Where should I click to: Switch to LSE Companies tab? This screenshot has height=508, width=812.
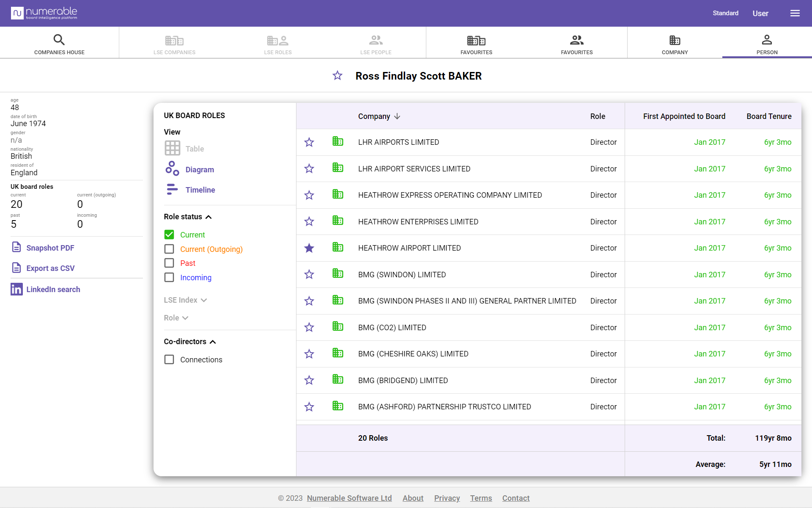click(174, 44)
